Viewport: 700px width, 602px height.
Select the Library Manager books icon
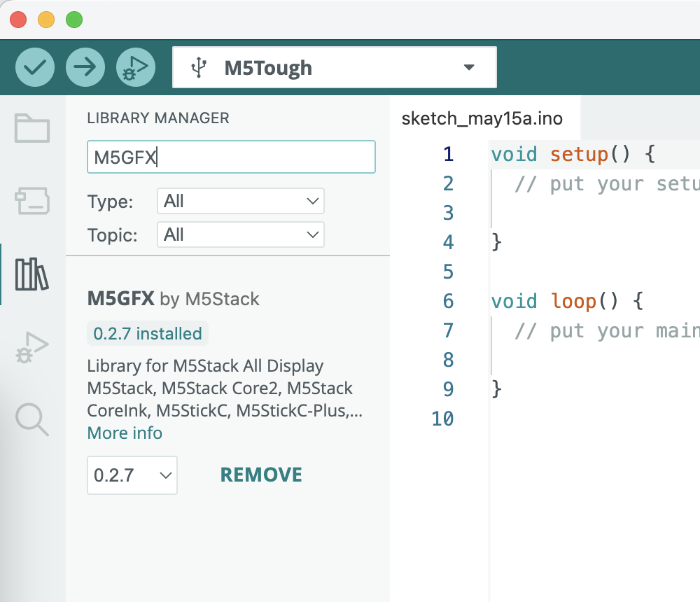(x=32, y=274)
